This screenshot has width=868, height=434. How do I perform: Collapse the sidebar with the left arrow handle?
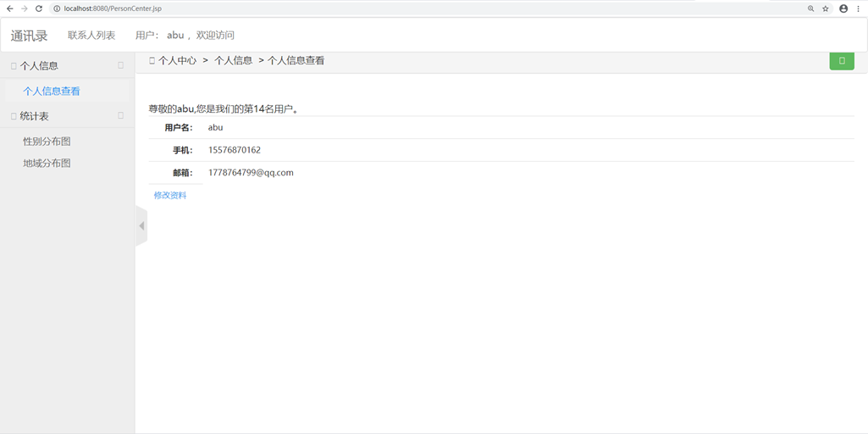(x=141, y=225)
